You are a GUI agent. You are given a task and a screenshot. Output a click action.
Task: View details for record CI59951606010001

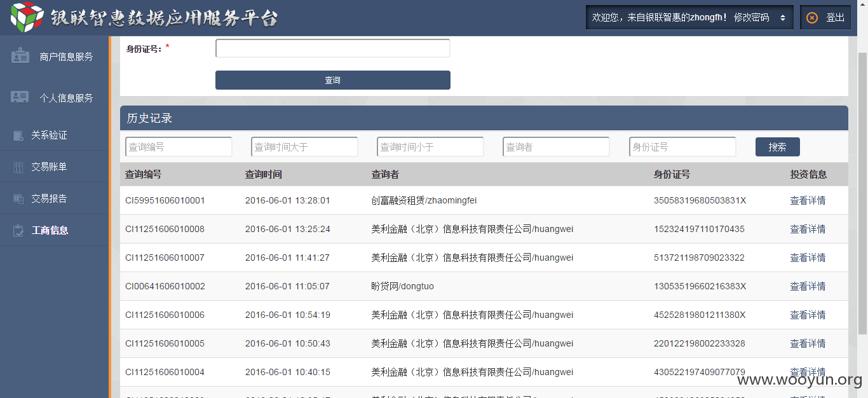808,200
